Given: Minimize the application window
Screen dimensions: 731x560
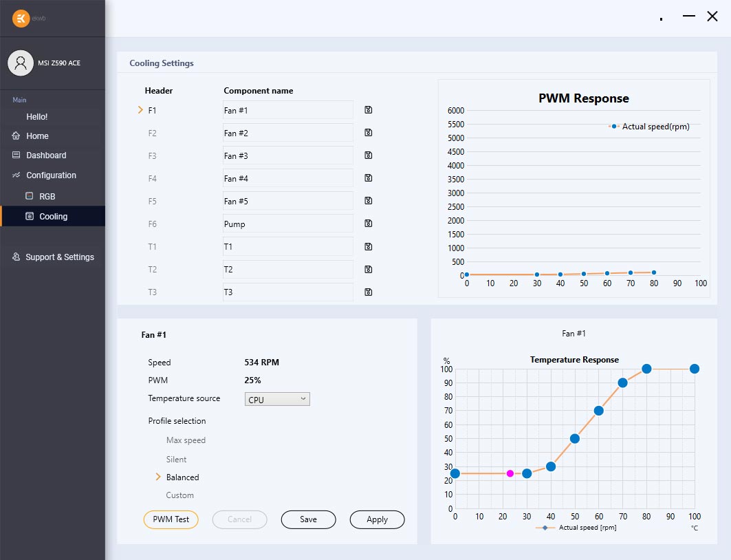Looking at the screenshot, I should pos(688,17).
